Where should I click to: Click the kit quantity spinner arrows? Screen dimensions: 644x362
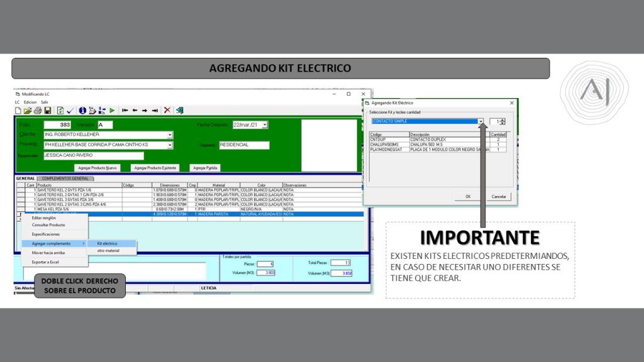pyautogui.click(x=502, y=122)
